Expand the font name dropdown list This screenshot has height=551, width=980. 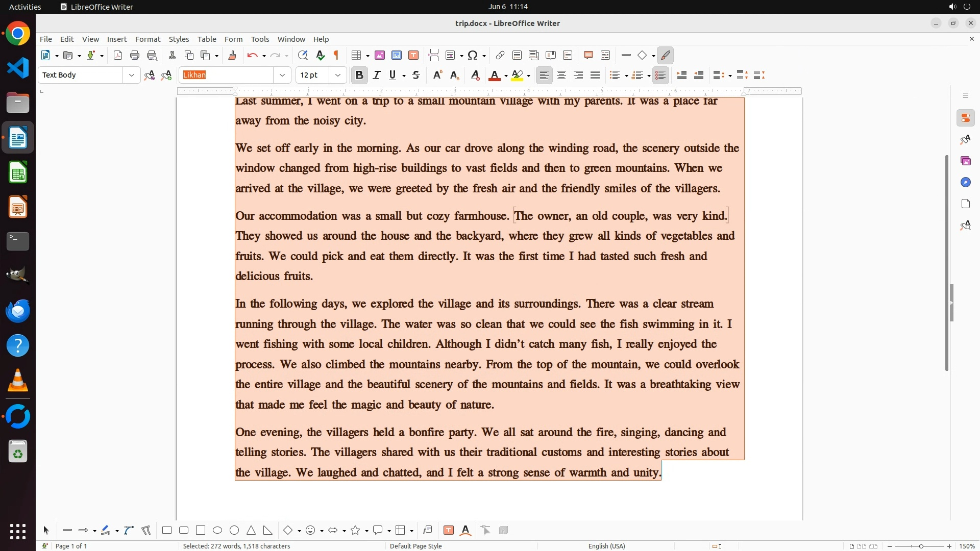[x=282, y=76]
